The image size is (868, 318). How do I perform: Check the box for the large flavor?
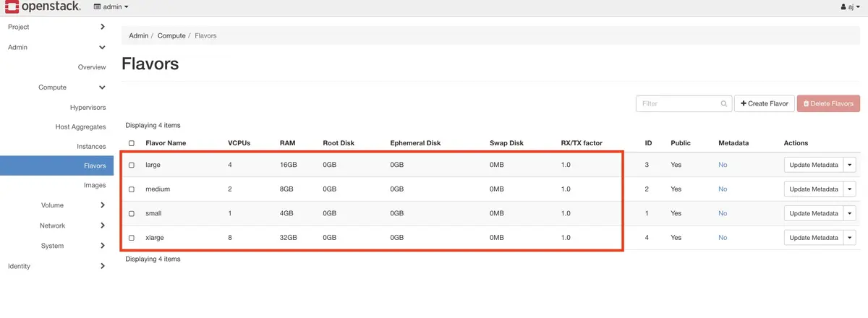click(131, 166)
